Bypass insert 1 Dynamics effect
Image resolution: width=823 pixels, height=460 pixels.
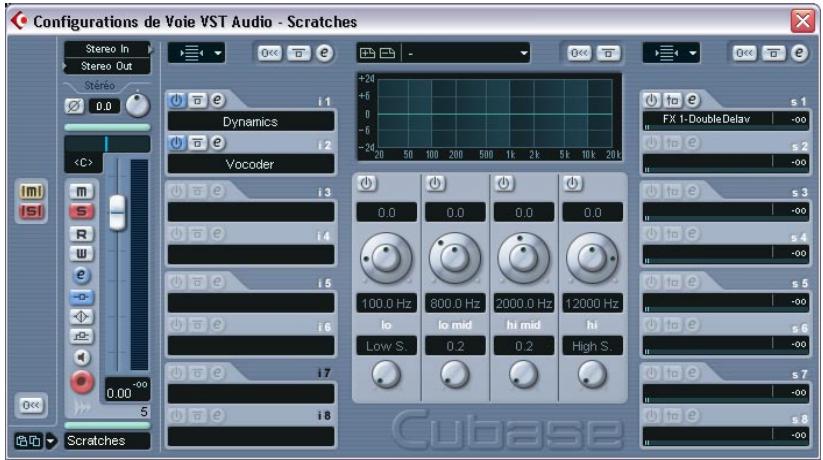[x=197, y=100]
